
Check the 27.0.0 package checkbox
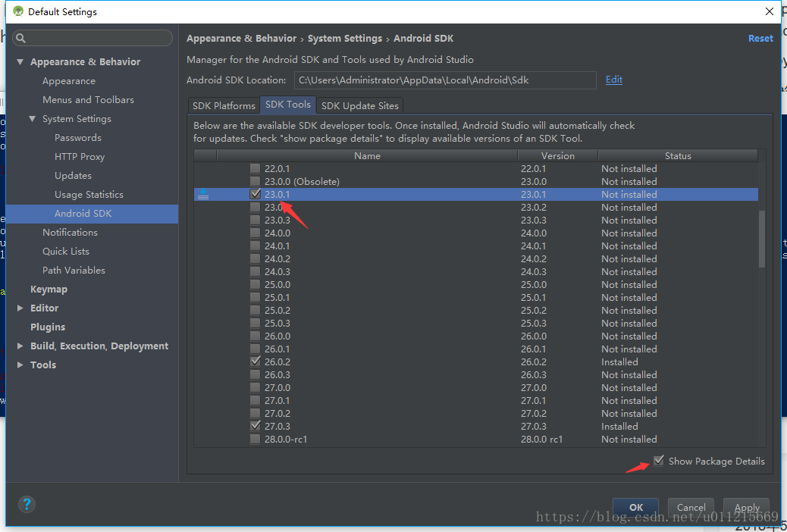[x=256, y=387]
